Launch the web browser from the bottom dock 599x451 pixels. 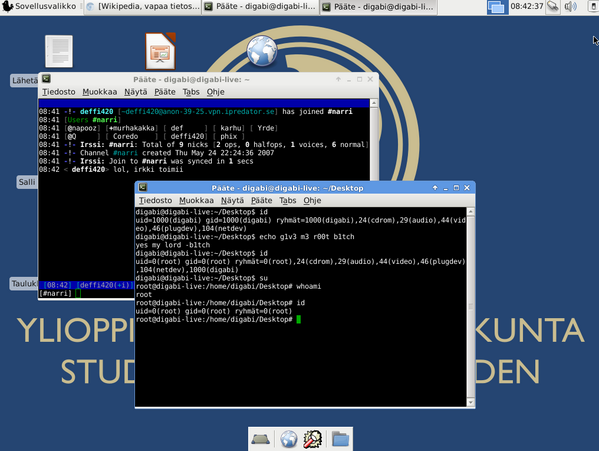coord(289,439)
